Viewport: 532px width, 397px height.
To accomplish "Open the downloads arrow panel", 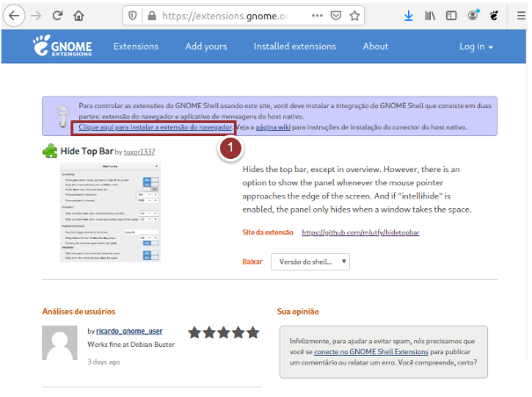I will 409,16.
